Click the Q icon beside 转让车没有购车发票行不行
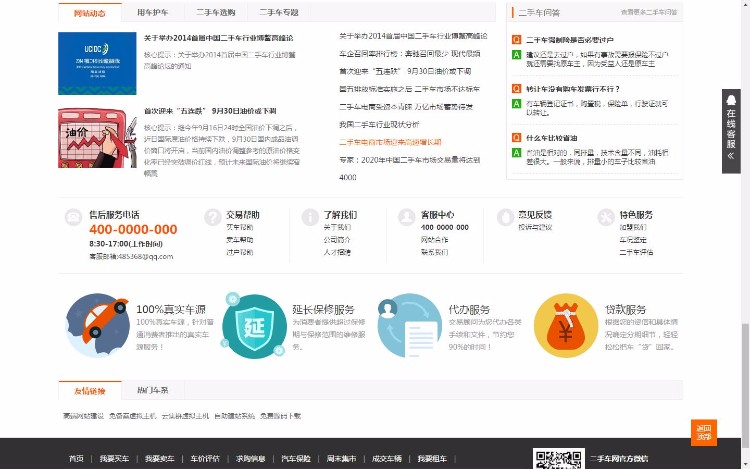This screenshot has height=469, width=750. tap(516, 88)
